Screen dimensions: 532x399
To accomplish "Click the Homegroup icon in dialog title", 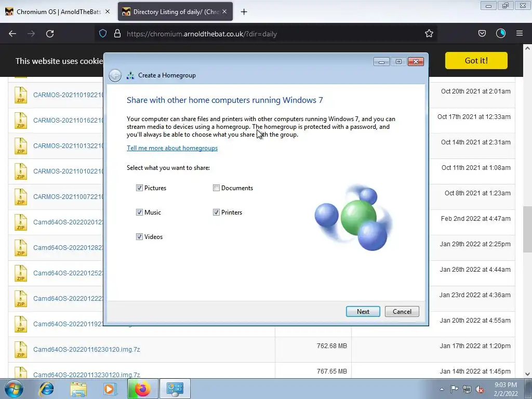I will [130, 75].
